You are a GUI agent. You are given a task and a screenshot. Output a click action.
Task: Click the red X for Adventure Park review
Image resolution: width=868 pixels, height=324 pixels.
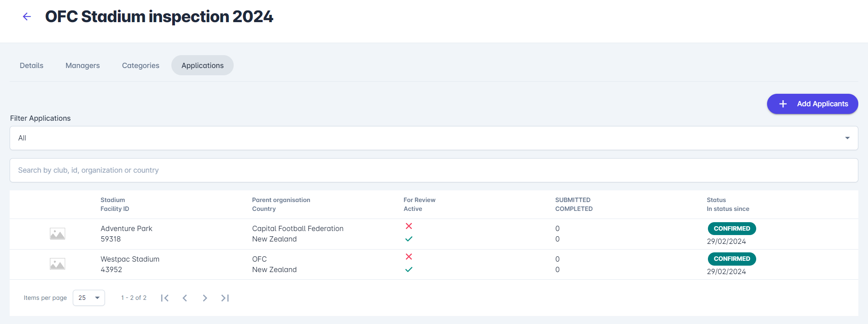[409, 226]
